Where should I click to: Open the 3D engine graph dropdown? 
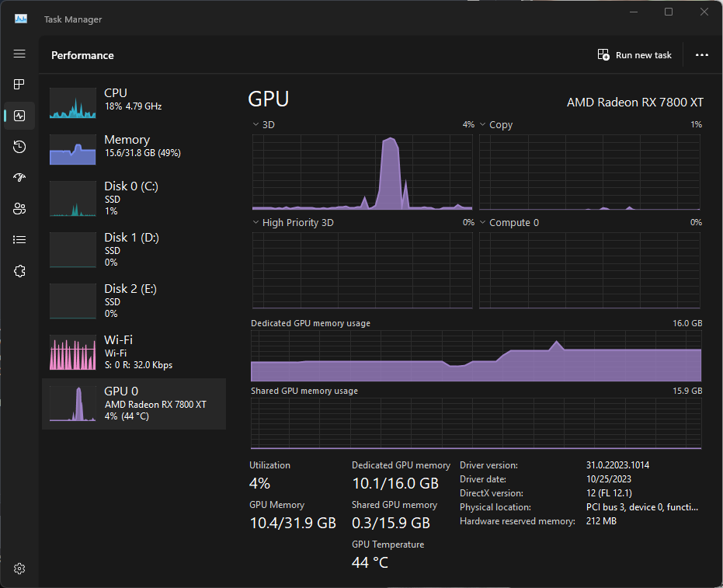263,124
